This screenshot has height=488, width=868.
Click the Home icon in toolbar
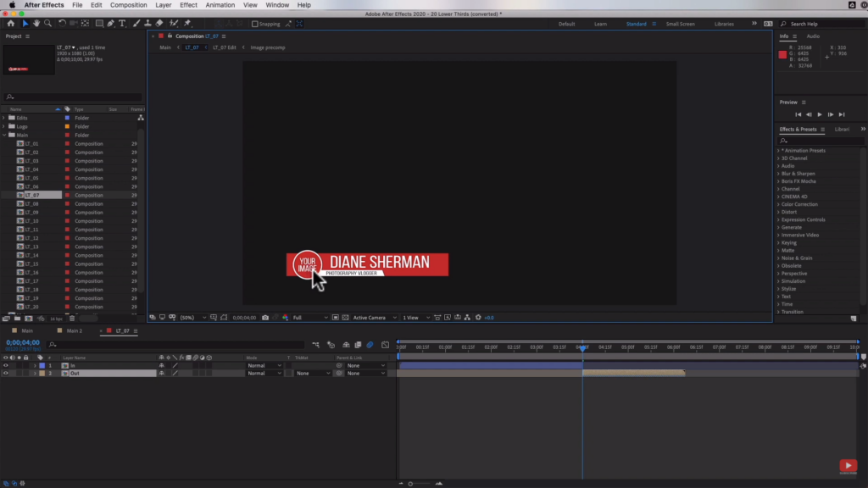pyautogui.click(x=10, y=23)
